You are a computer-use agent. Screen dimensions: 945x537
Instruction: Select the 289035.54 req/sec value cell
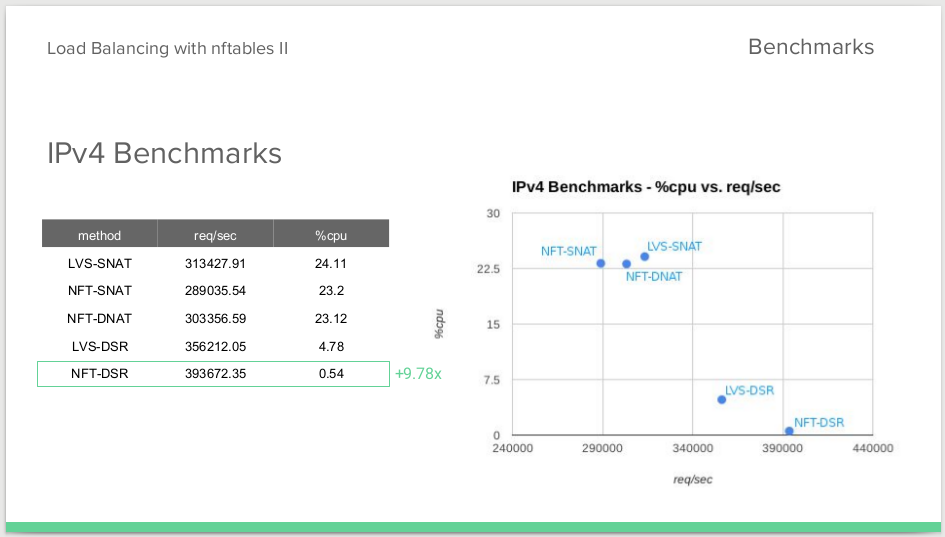coord(215,290)
